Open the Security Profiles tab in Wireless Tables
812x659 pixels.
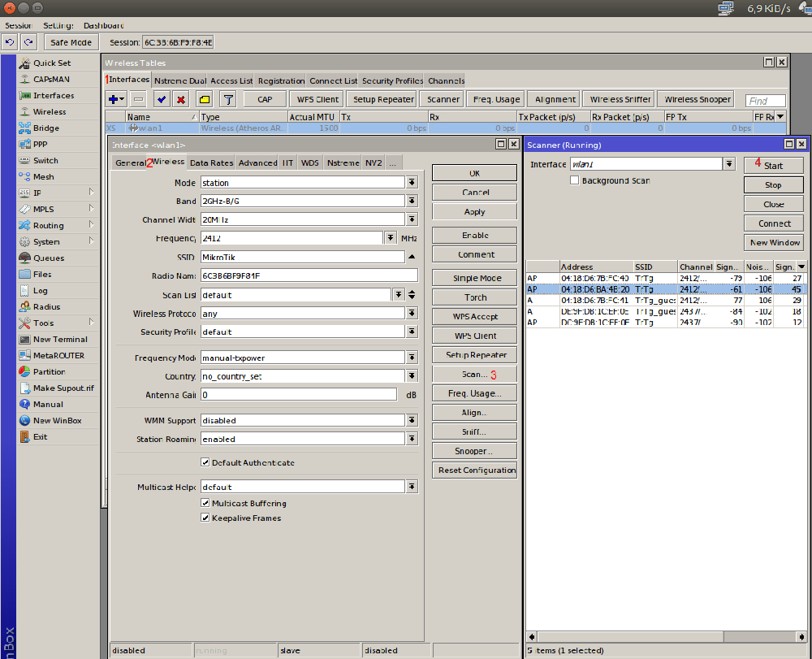pos(392,80)
